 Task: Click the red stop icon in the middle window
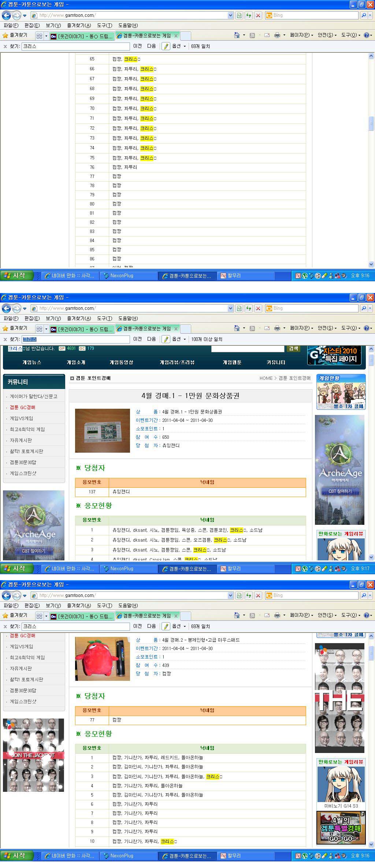[258, 308]
